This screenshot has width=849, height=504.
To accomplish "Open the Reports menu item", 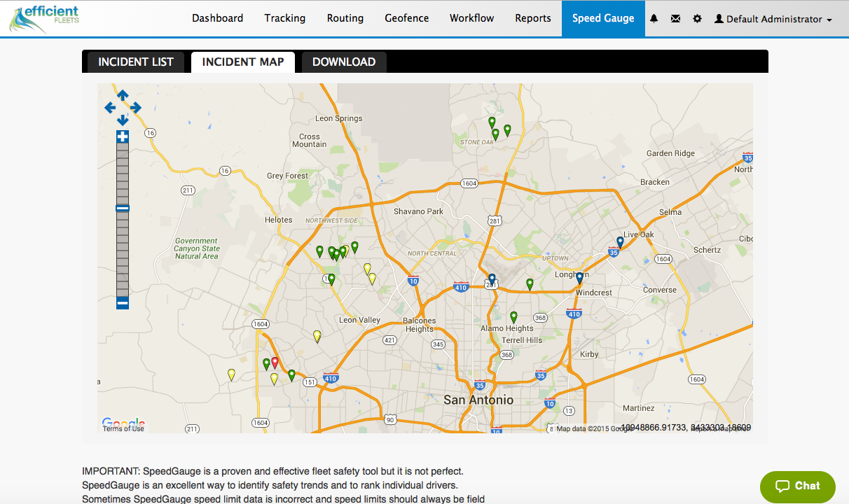I will click(x=533, y=18).
